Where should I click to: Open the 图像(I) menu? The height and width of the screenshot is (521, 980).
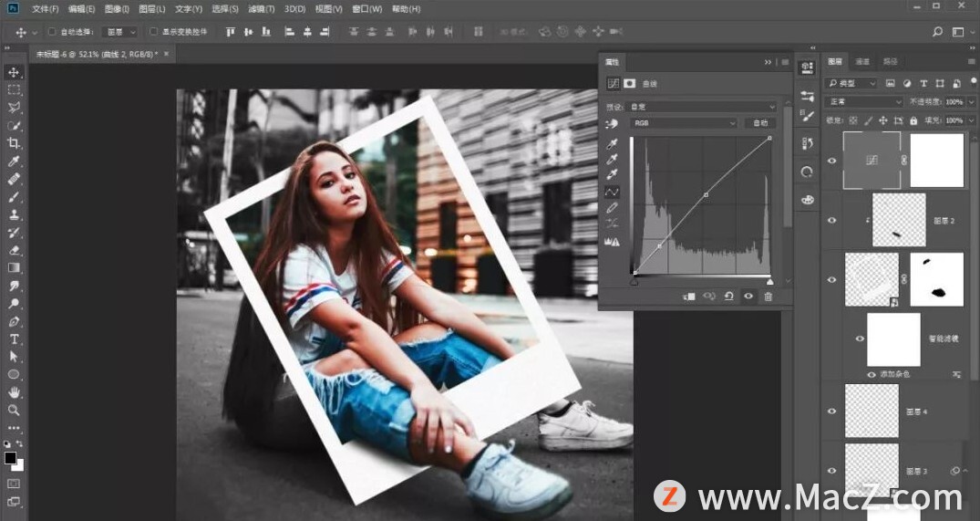tap(117, 9)
